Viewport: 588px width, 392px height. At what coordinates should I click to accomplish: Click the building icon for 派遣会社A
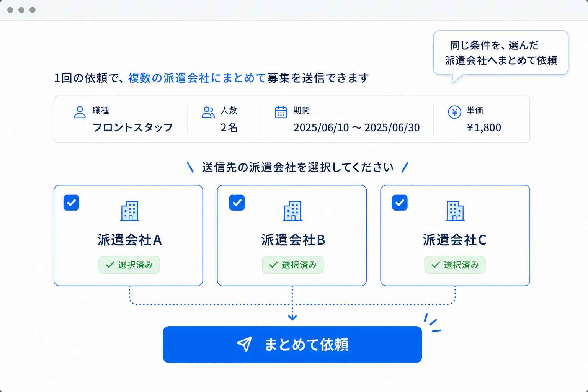coord(130,211)
